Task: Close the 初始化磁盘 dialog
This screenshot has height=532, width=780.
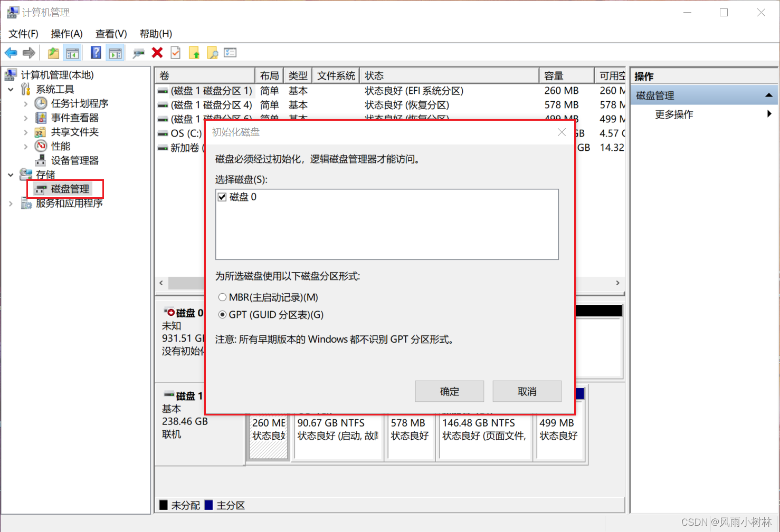Action: 562,132
